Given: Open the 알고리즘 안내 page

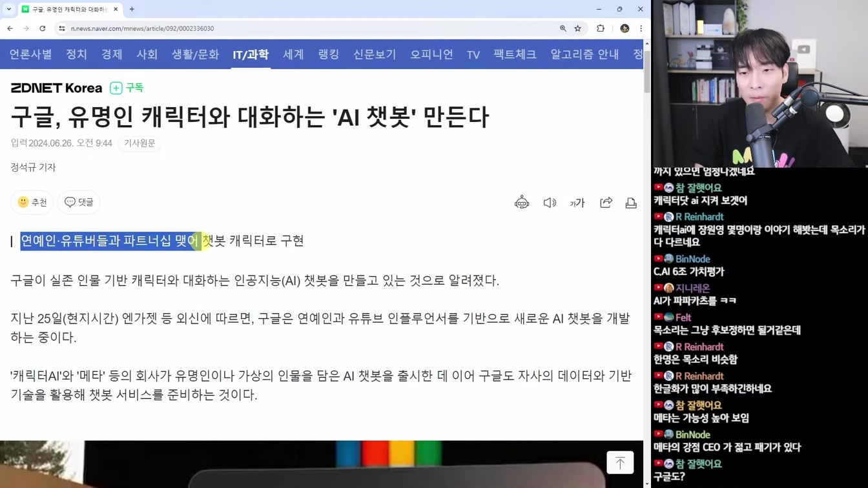Looking at the screenshot, I should tap(584, 55).
